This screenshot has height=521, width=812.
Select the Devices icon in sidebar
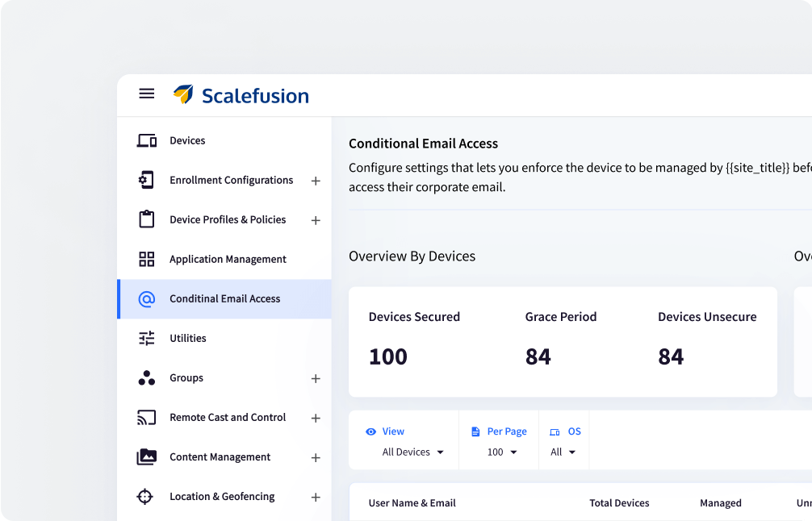coord(147,140)
